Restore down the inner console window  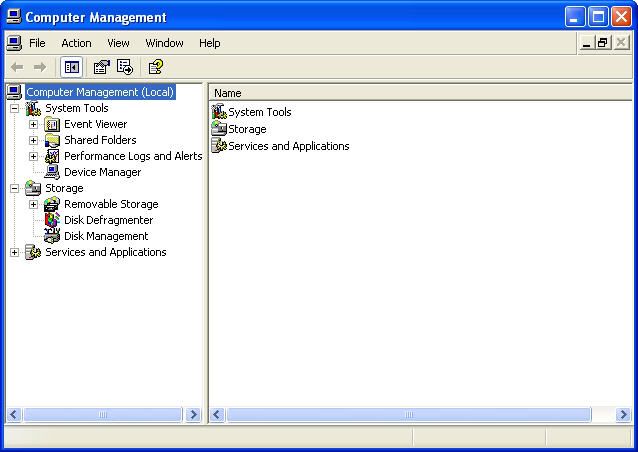pyautogui.click(x=603, y=42)
